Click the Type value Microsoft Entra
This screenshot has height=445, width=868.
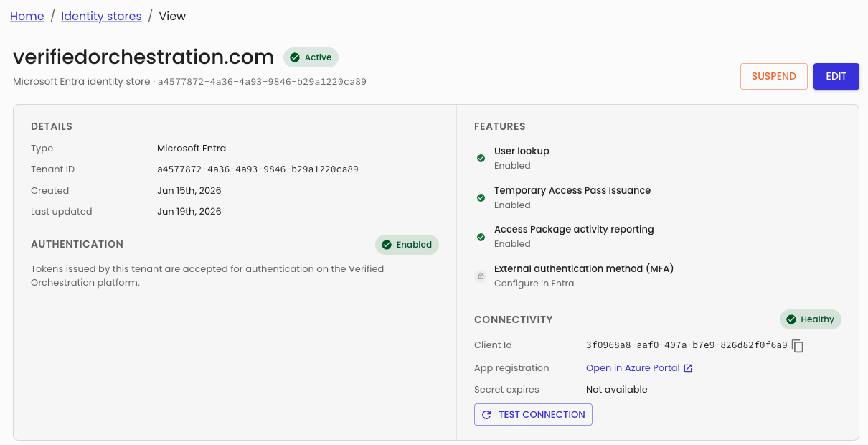(192, 149)
